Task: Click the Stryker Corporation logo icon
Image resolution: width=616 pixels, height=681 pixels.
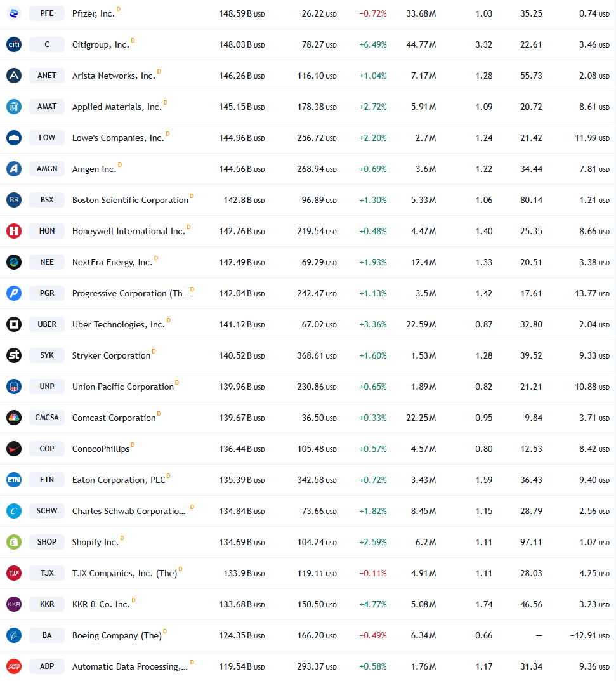Action: tap(14, 355)
